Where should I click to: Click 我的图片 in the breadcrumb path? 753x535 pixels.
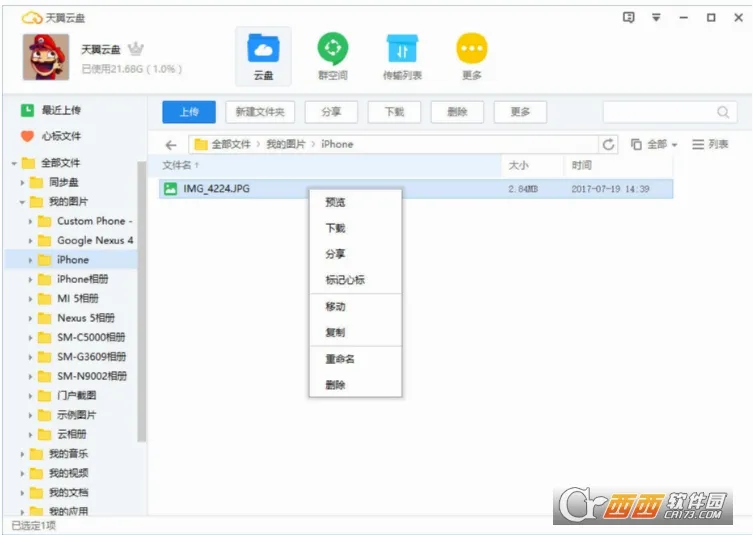[x=286, y=144]
